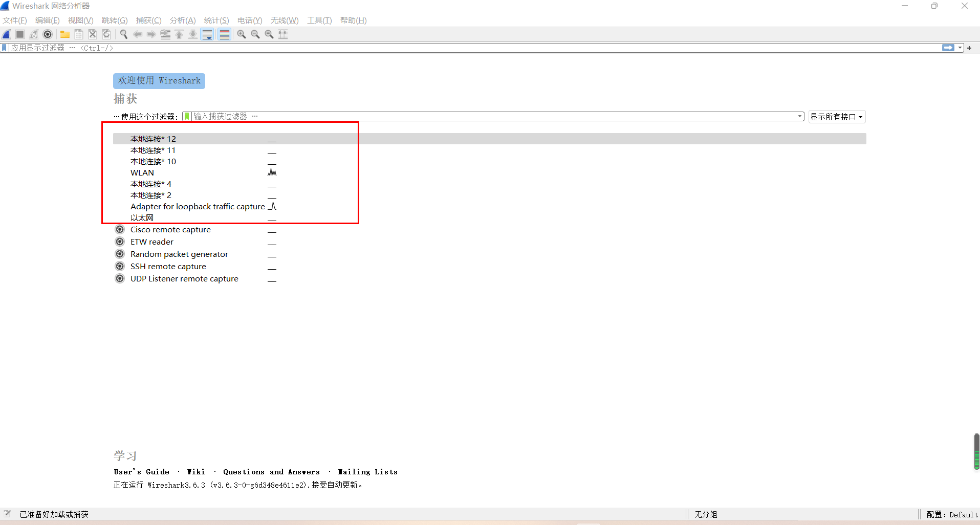
Task: Toggle packet colorization rules button
Action: pyautogui.click(x=224, y=34)
